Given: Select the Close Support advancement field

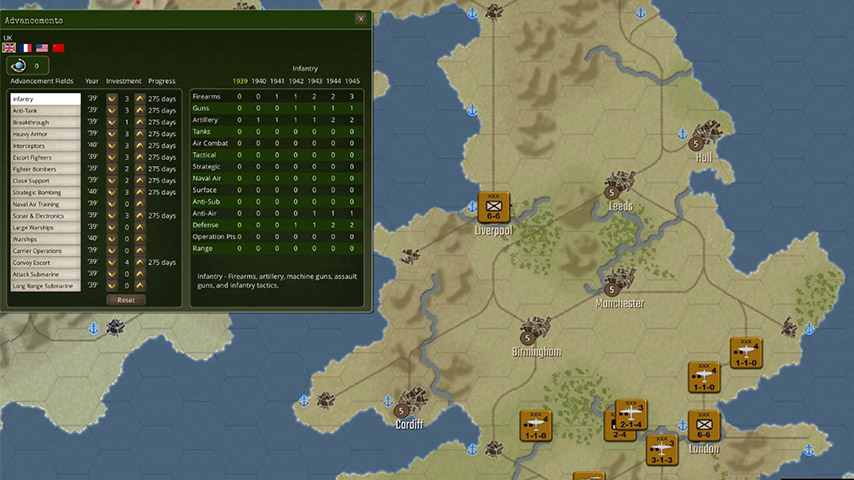Looking at the screenshot, I should point(45,181).
